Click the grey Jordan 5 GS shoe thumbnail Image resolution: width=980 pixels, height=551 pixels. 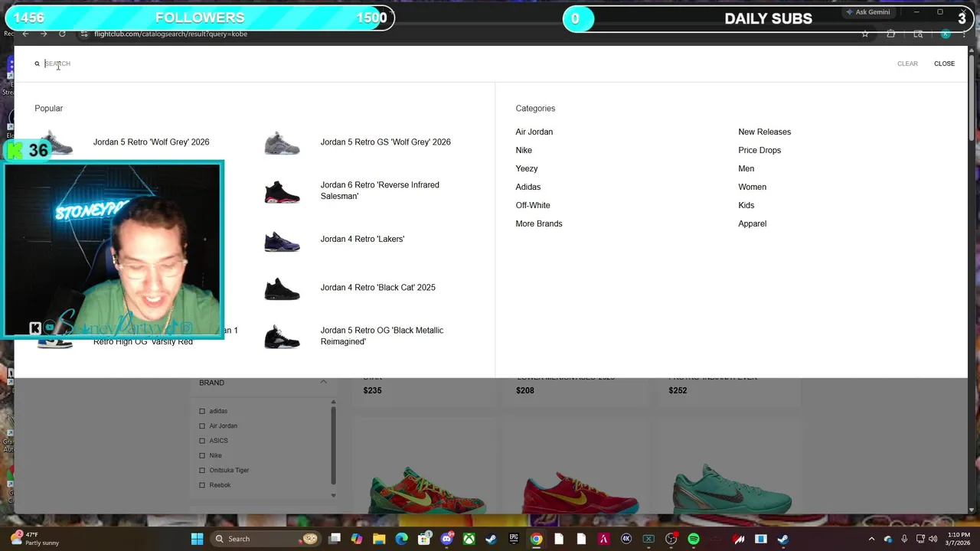282,142
